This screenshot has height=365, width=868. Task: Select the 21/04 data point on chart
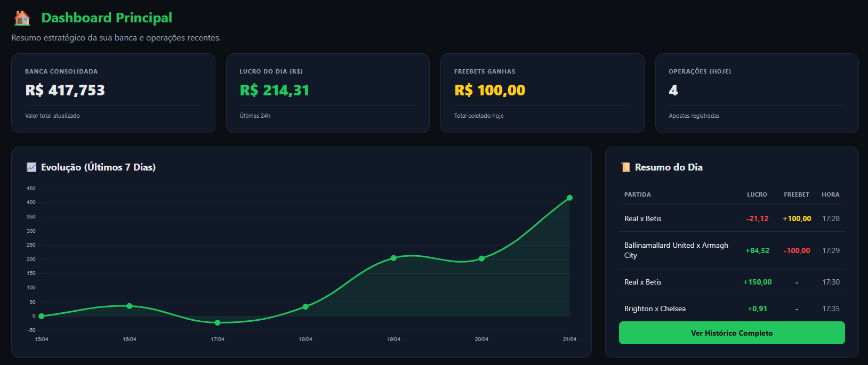point(569,198)
